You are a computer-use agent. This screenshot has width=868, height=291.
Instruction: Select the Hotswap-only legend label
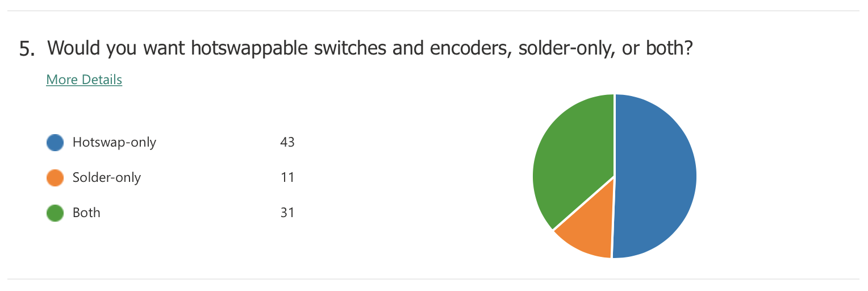point(114,142)
